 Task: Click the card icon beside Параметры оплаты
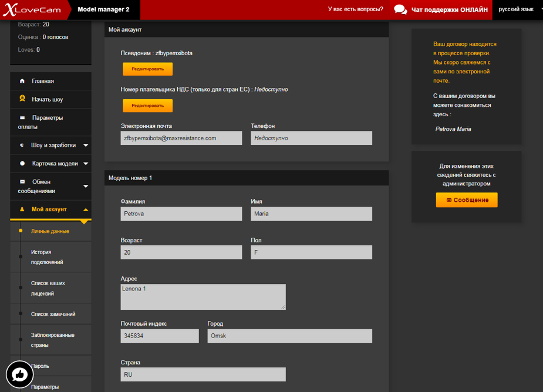coord(22,118)
